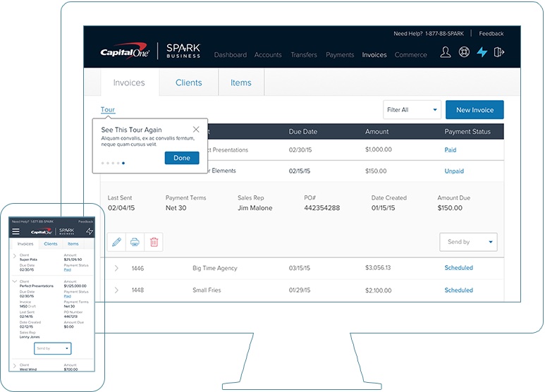Collapse the Perfect Presentations entry on mobile
545x392 pixels.
click(14, 281)
